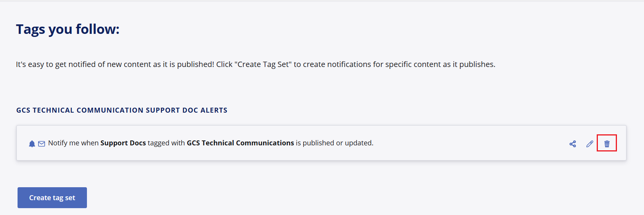Click the bold "GCS Technical Communications" tag name
The height and width of the screenshot is (215, 644).
click(240, 143)
